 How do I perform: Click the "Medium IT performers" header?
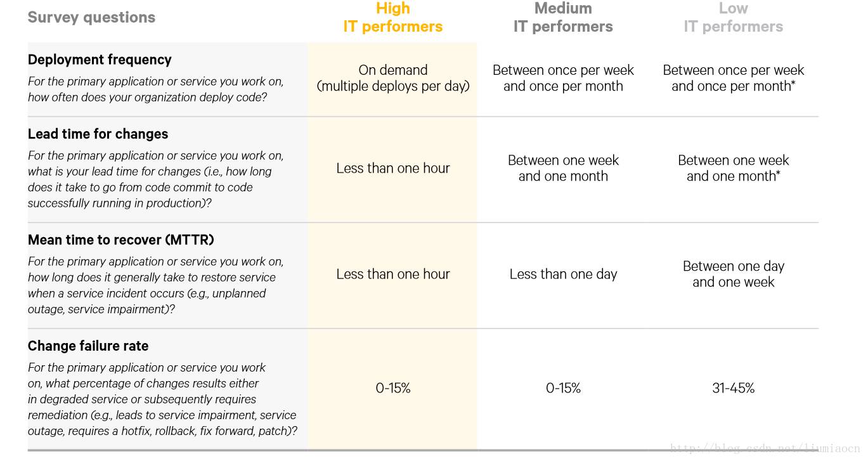click(563, 17)
